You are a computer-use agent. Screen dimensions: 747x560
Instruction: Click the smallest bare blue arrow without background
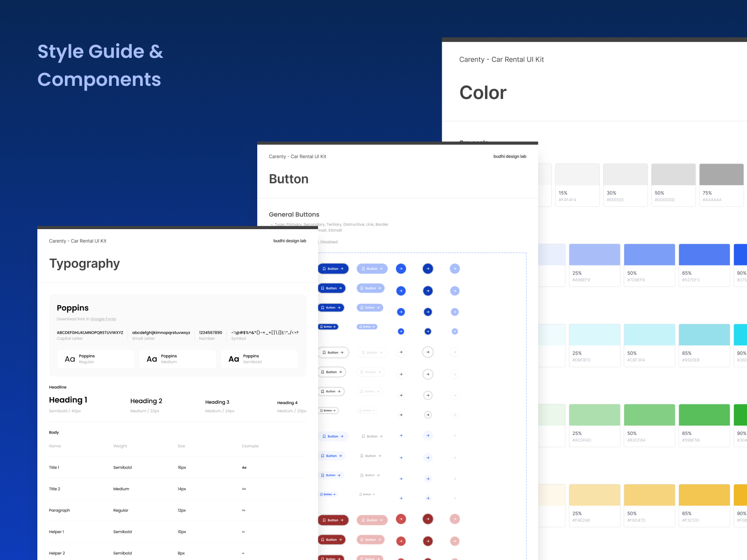click(x=401, y=498)
